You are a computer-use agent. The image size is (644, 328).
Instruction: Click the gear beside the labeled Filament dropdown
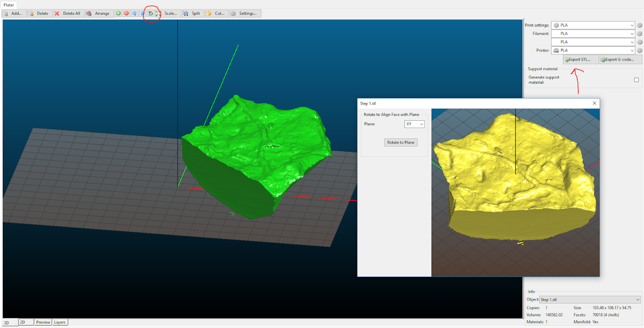coord(640,34)
